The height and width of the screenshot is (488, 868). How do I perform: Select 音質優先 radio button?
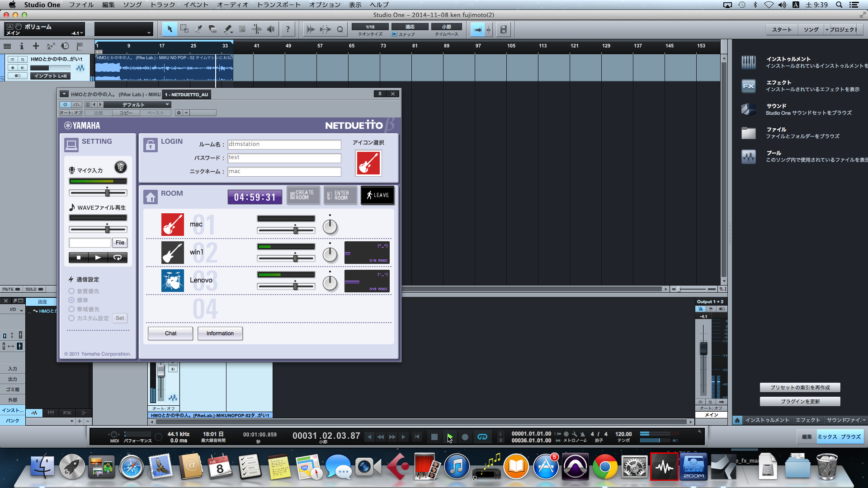pyautogui.click(x=71, y=291)
